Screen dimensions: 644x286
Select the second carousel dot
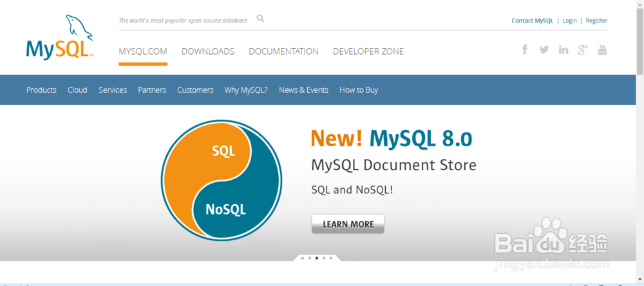(x=309, y=258)
